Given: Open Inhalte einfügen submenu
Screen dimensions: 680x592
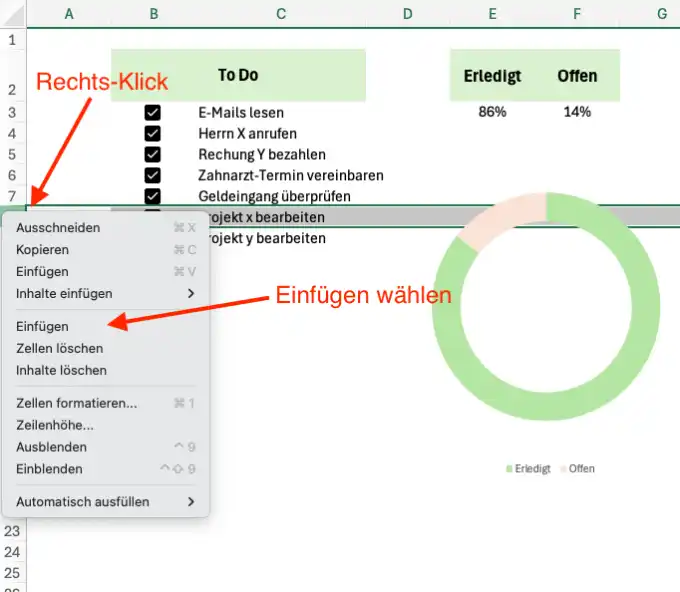Looking at the screenshot, I should click(x=105, y=294).
